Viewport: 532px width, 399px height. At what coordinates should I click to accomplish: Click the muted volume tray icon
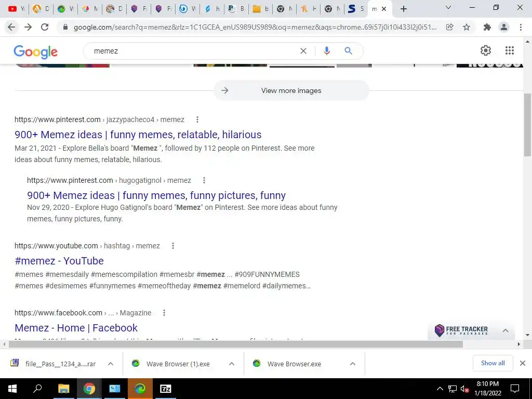pyautogui.click(x=465, y=389)
